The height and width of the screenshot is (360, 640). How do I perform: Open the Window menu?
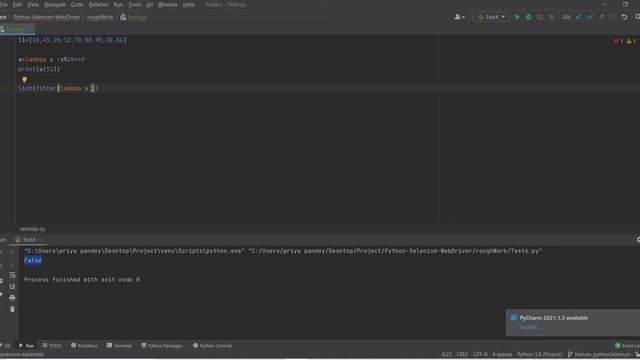point(168,4)
